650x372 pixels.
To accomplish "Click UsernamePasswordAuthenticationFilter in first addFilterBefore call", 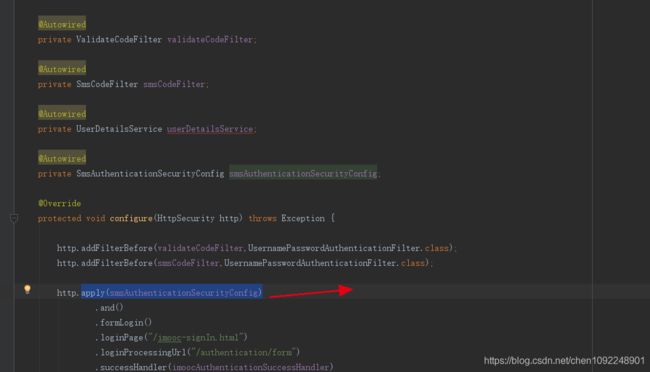I will (334, 248).
